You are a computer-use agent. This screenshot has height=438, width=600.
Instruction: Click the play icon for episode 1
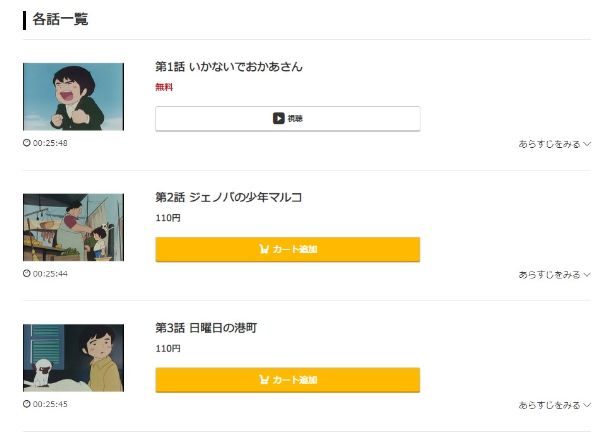tap(279, 118)
